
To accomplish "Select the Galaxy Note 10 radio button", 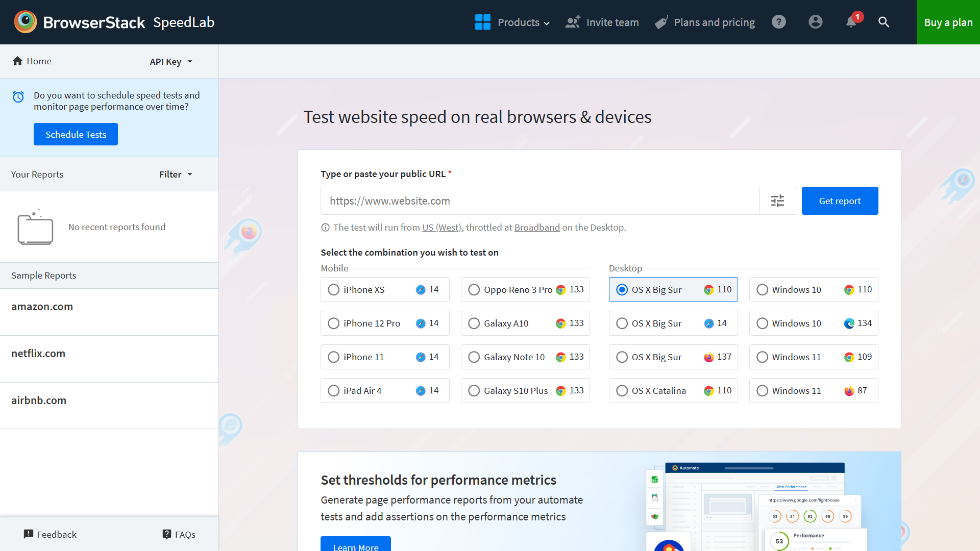I will (x=474, y=357).
